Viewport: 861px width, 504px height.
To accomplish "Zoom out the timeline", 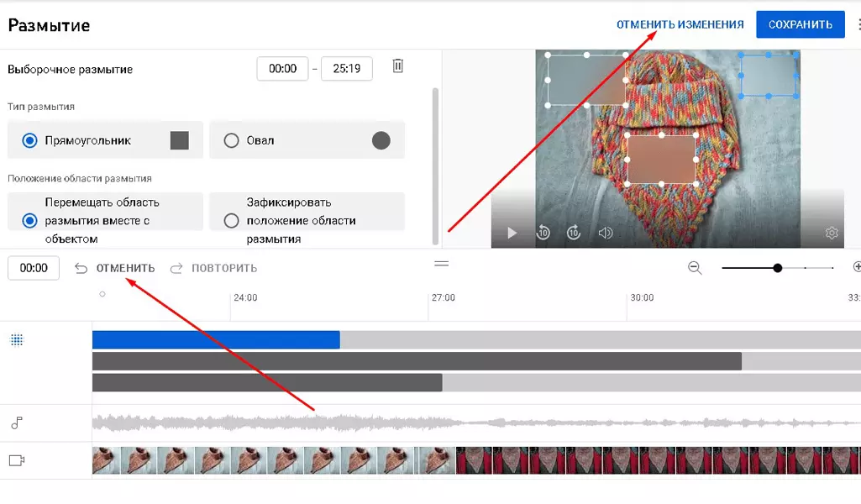I will click(x=695, y=268).
